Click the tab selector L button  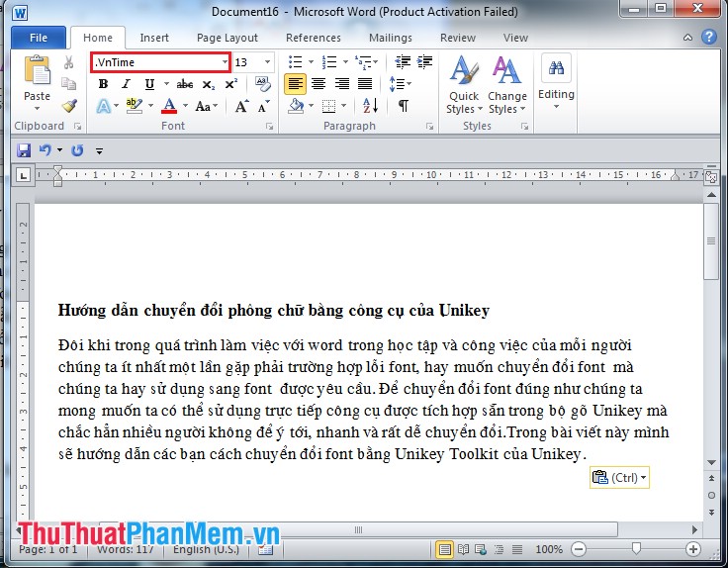click(23, 174)
